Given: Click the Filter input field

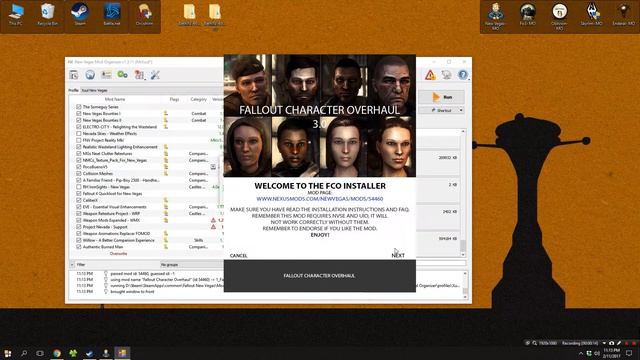Looking at the screenshot, I should tap(118, 264).
